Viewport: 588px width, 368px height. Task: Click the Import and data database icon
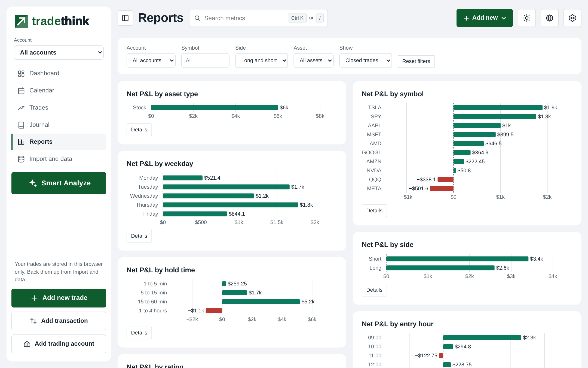tap(21, 159)
